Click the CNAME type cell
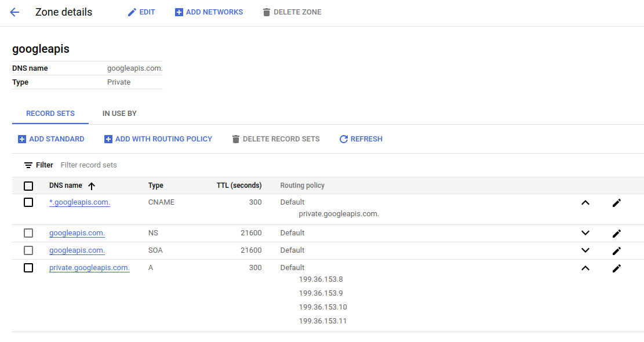This screenshot has width=644, height=342. click(x=161, y=202)
